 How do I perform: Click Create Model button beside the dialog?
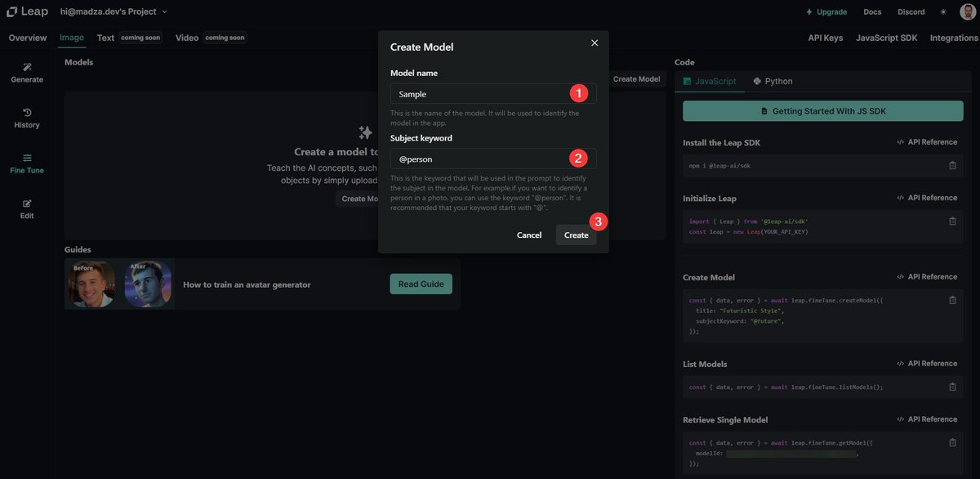pos(636,79)
